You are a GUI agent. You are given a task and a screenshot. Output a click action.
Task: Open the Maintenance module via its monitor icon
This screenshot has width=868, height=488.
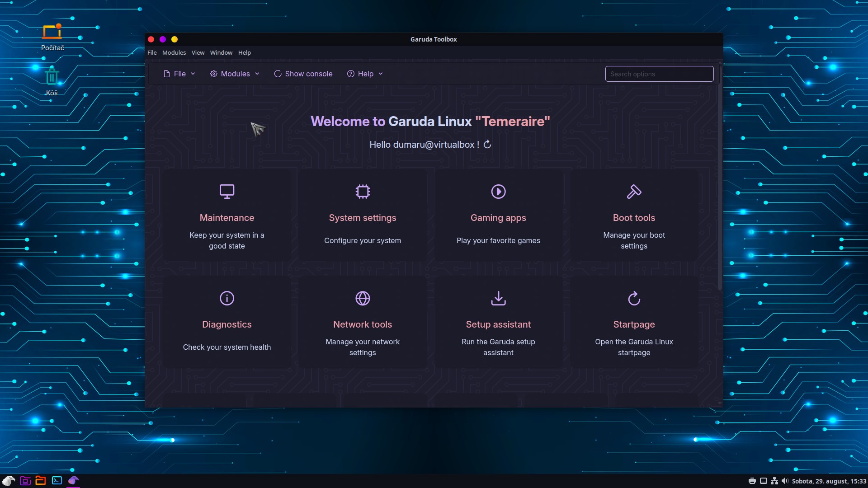[227, 192]
